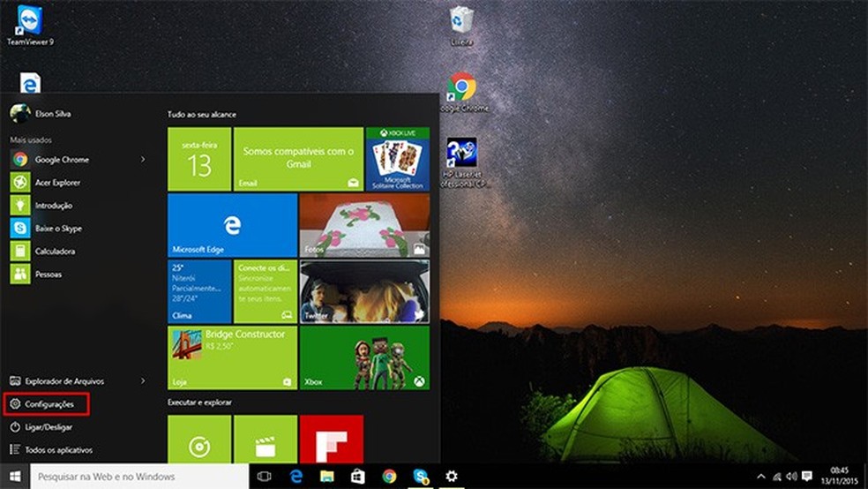The image size is (868, 489).
Task: Open the volume tray icon
Action: click(x=791, y=477)
